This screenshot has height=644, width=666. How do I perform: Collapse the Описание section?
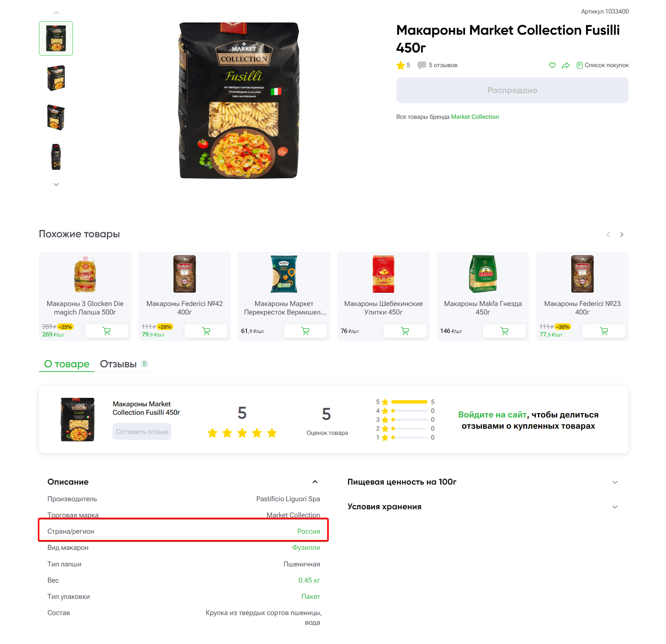[x=315, y=482]
